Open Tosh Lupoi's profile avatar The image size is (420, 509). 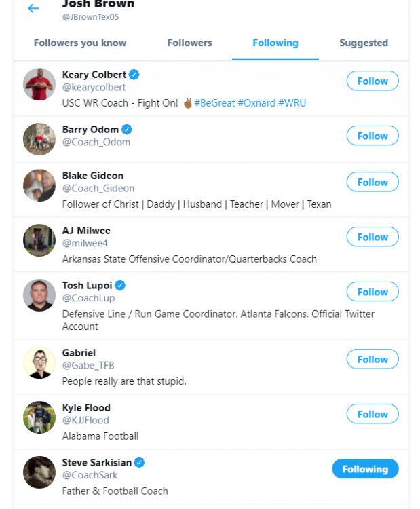[39, 295]
